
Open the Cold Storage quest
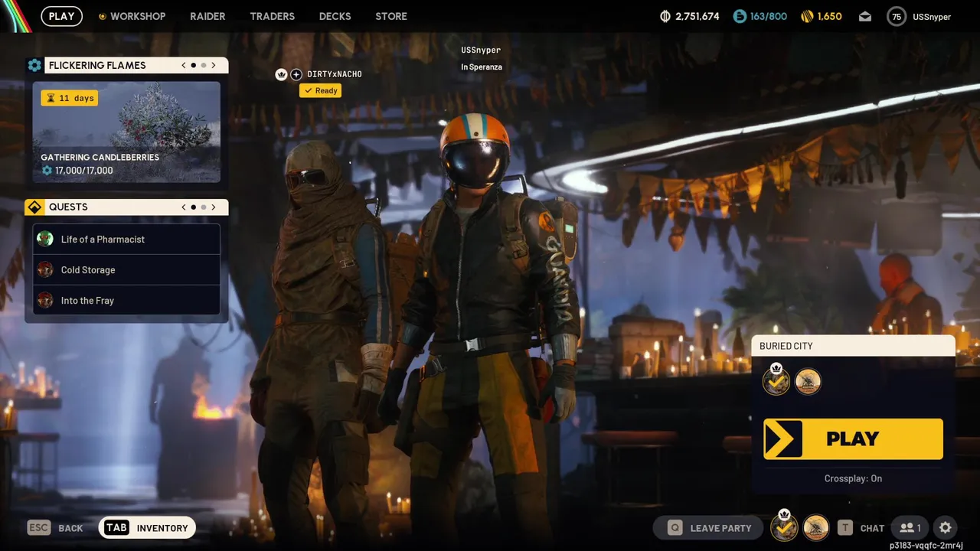[x=126, y=269]
